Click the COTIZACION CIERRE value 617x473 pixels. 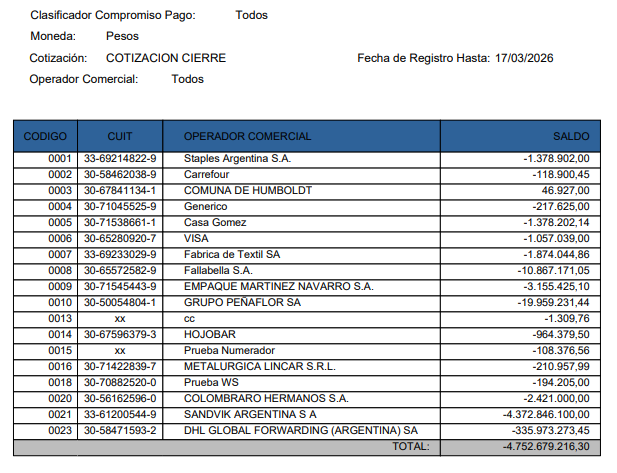coord(166,58)
